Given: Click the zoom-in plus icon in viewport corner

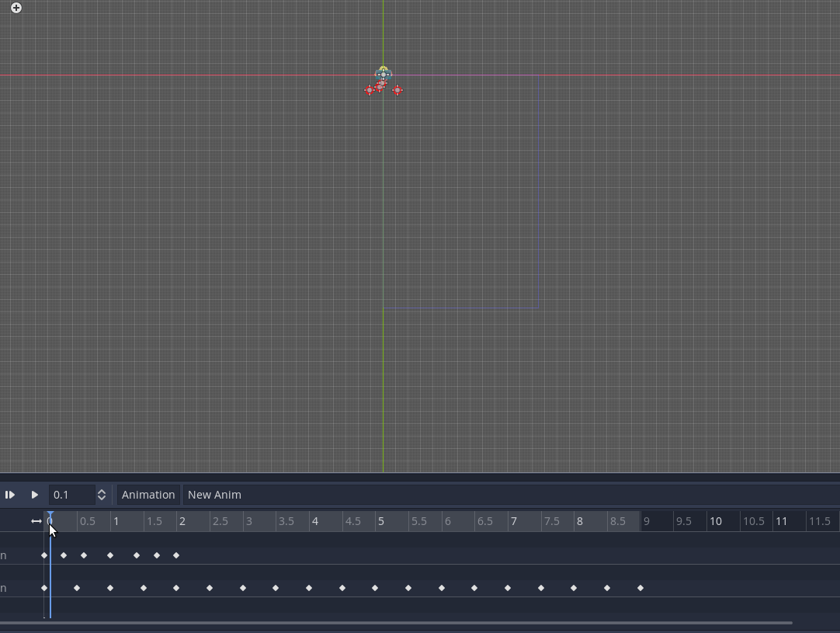Looking at the screenshot, I should (x=16, y=8).
